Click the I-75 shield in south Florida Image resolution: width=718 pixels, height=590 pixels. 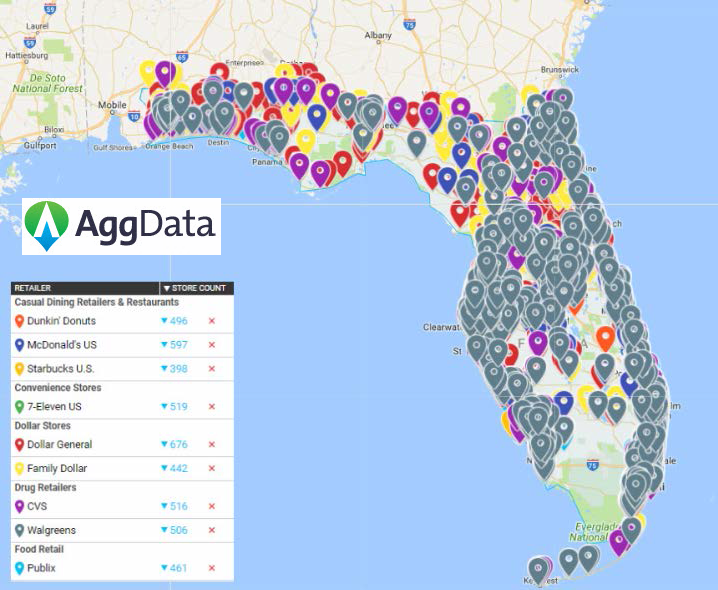593,465
